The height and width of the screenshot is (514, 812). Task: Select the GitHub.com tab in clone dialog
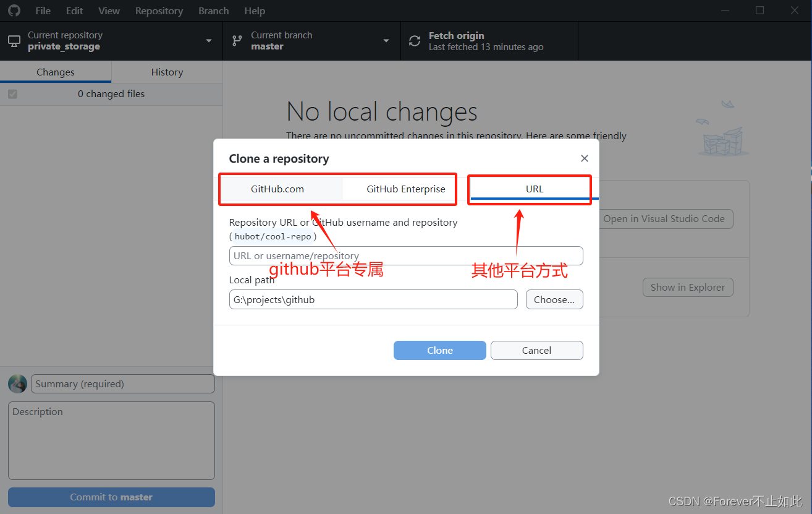click(277, 189)
